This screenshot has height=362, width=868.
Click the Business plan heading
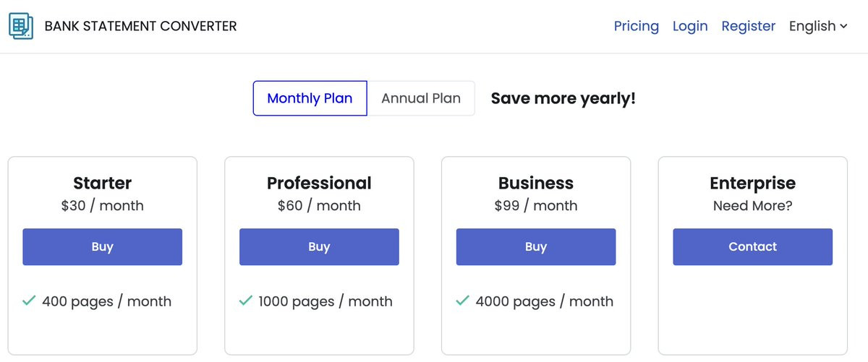coord(535,183)
